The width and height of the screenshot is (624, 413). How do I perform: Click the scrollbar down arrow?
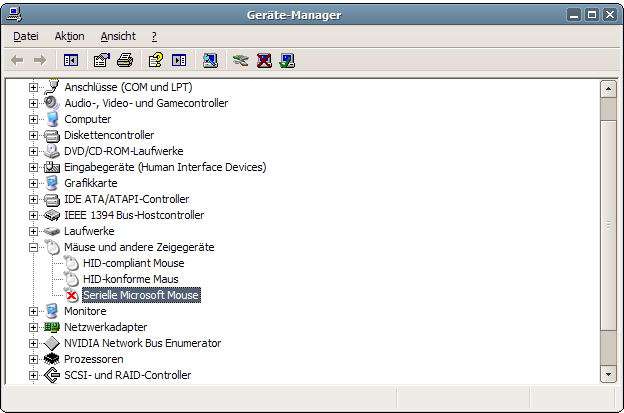(608, 374)
